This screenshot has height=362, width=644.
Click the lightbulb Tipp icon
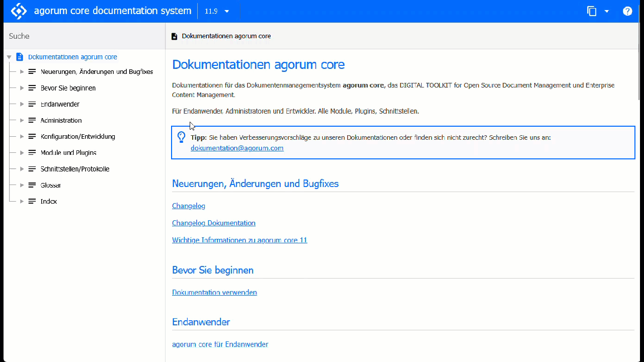pos(182,137)
